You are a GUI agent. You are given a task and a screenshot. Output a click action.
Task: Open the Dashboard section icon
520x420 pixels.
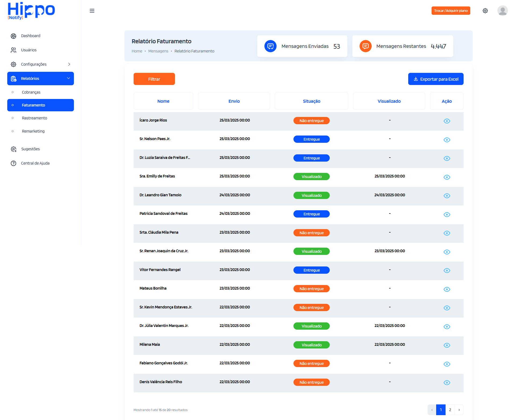[x=13, y=36]
